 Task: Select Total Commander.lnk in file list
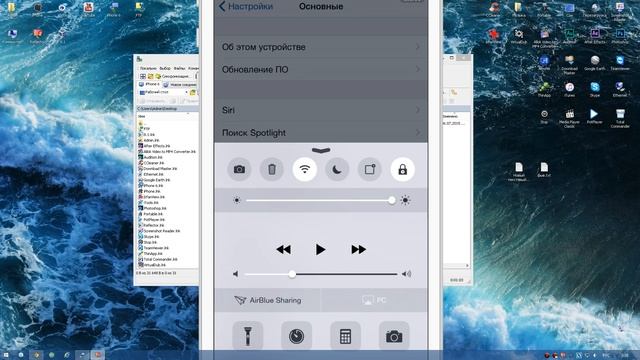[158, 259]
